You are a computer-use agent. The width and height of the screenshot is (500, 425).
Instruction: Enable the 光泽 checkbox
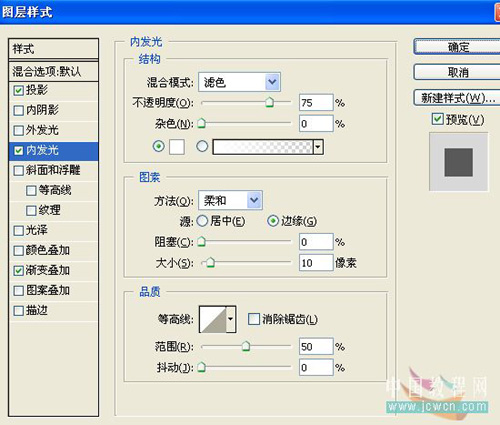click(19, 231)
